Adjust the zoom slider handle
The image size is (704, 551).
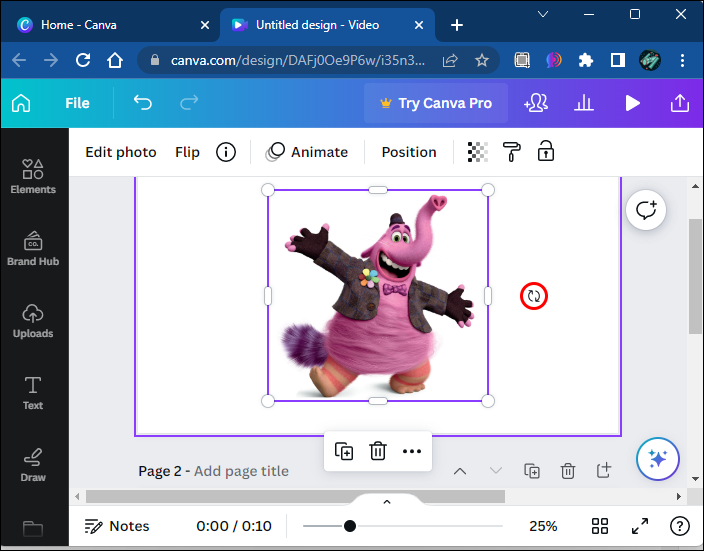[350, 526]
